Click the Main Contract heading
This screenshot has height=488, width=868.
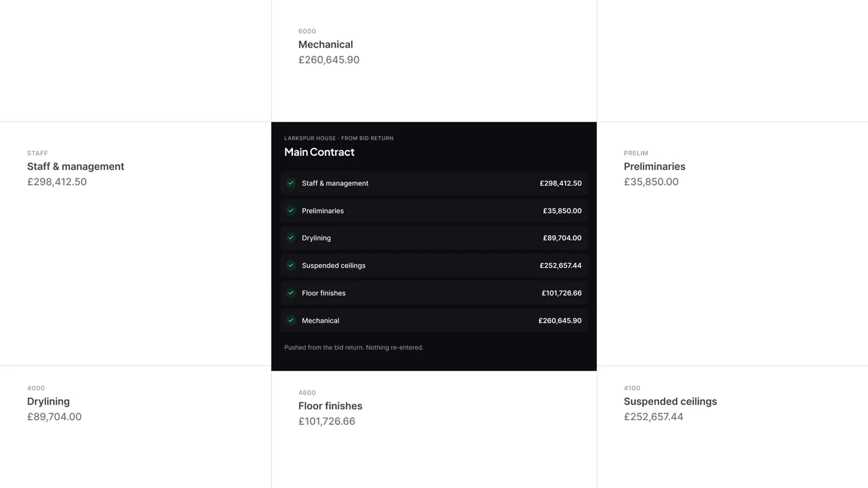pos(319,152)
